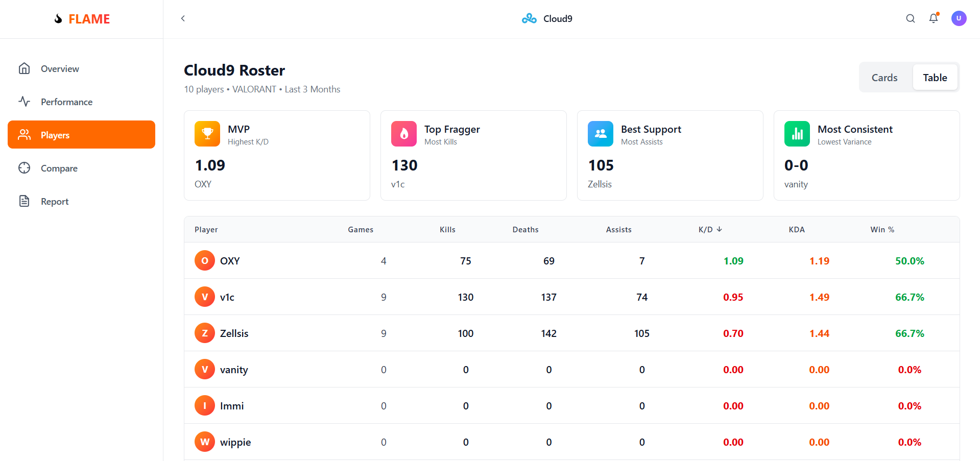Click wippie's avatar circle
The width and height of the screenshot is (980, 461).
coord(205,442)
